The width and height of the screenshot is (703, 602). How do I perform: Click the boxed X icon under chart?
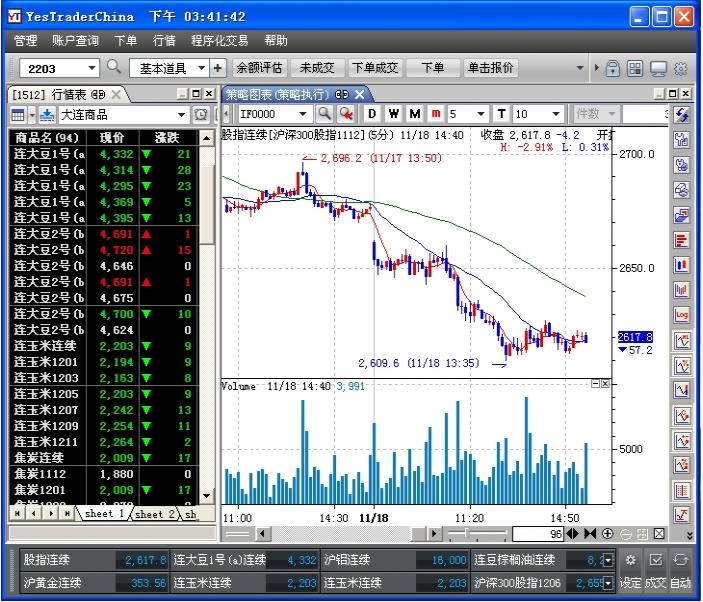pyautogui.click(x=660, y=533)
